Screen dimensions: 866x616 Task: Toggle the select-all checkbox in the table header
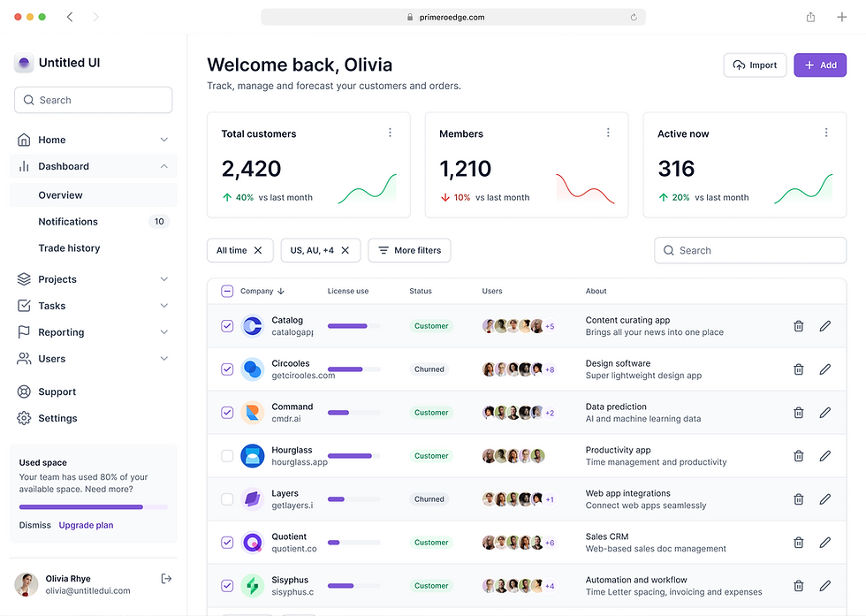point(227,291)
